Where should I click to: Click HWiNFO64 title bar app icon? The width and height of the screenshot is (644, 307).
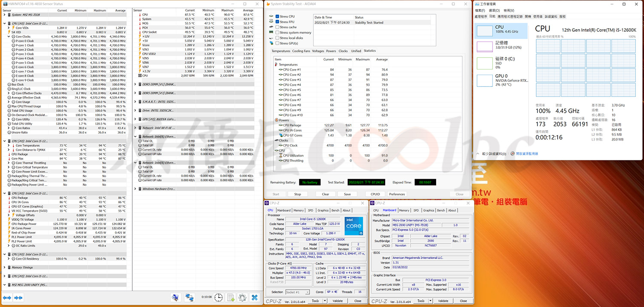pyautogui.click(x=5, y=3)
